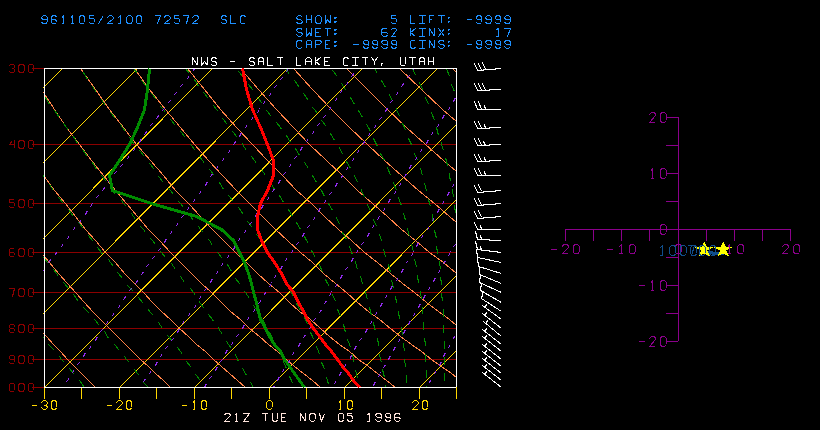The image size is (820, 430).
Task: Click the SWET value 62
Action: (389, 32)
